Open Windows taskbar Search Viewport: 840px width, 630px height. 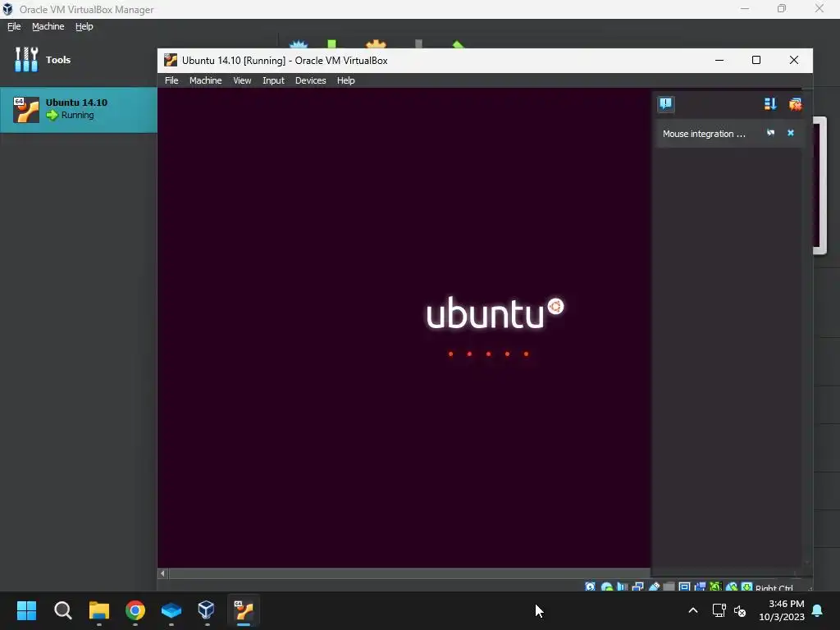pos(62,610)
